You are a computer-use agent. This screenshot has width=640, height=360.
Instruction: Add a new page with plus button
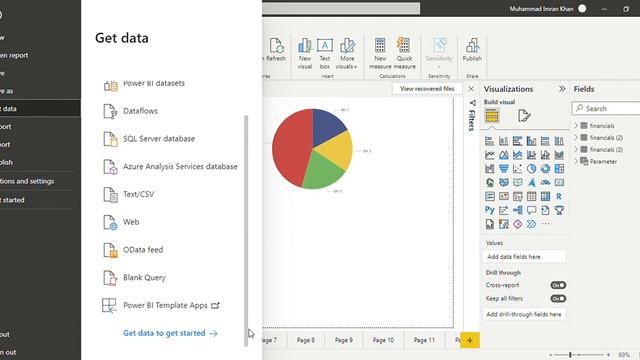tap(470, 340)
